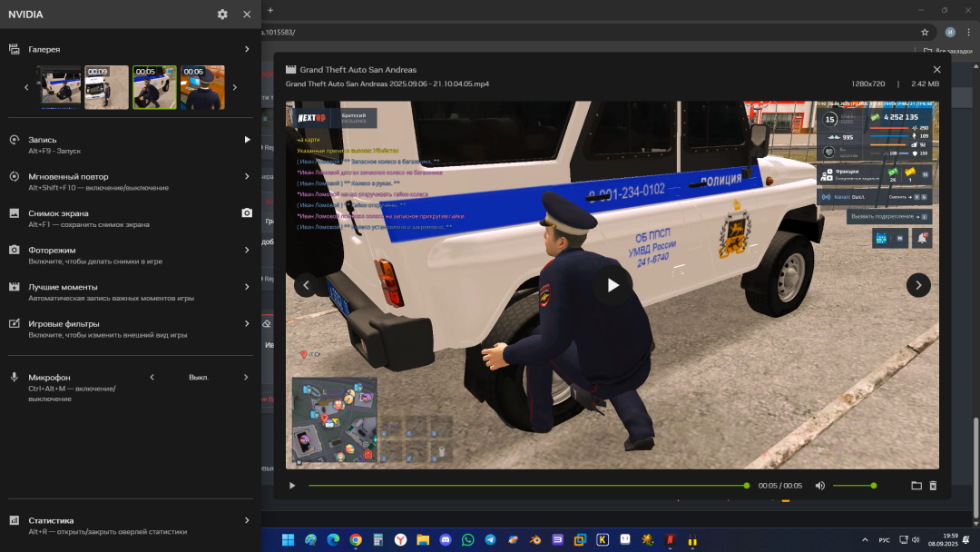Screen dimensions: 980x552
Task: Expand the Фоторежим section
Action: pos(247,250)
